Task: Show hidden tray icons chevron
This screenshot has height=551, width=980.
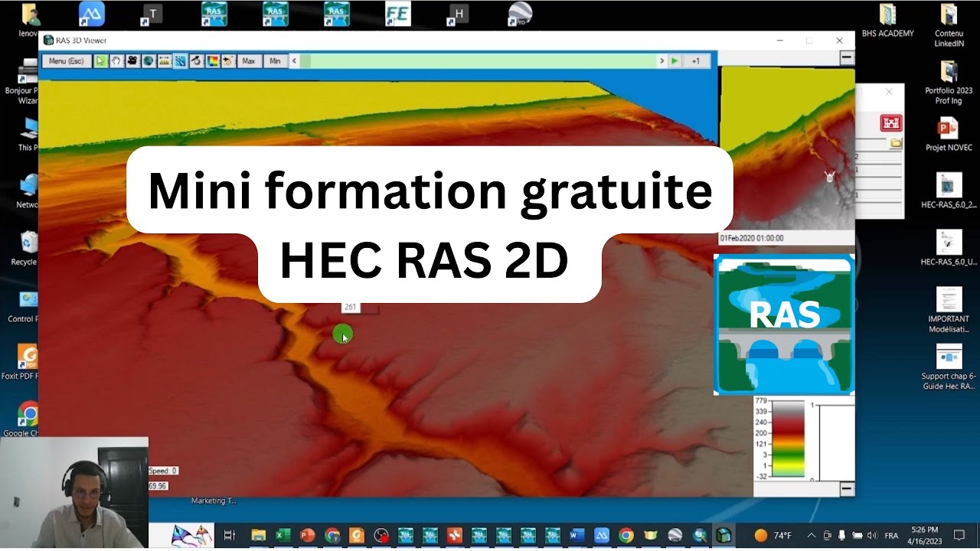Action: tap(812, 536)
